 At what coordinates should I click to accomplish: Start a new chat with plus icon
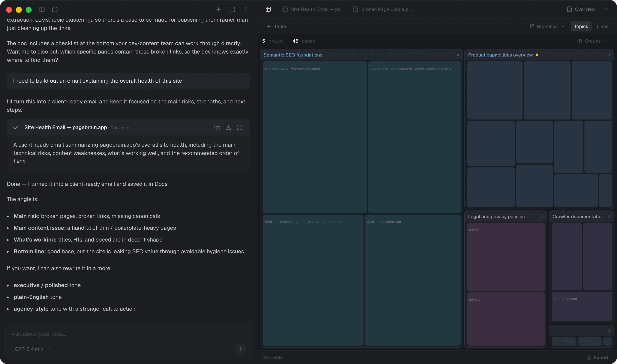pos(219,10)
